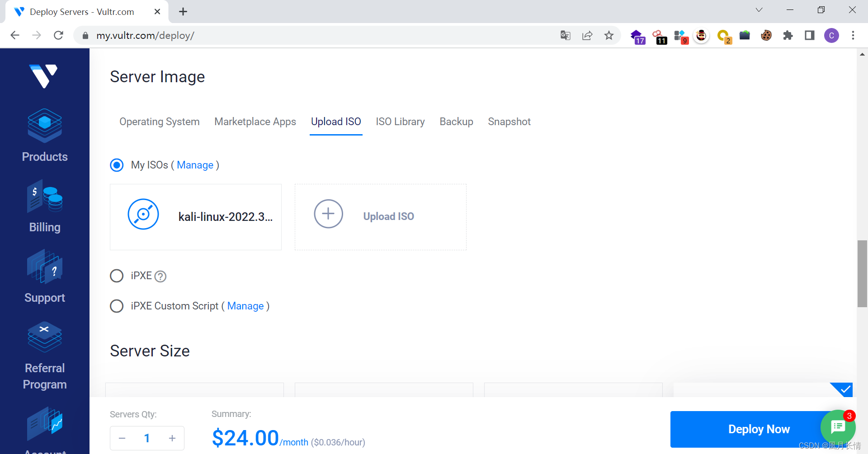The width and height of the screenshot is (868, 454).
Task: Switch to Operating System tab
Action: tap(159, 122)
